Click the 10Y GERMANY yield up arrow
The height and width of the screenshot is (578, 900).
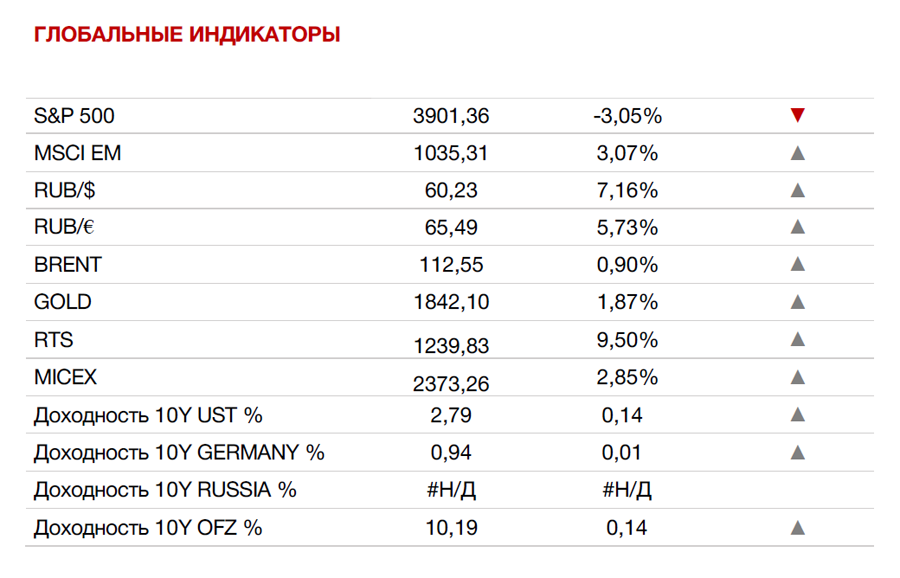797,452
